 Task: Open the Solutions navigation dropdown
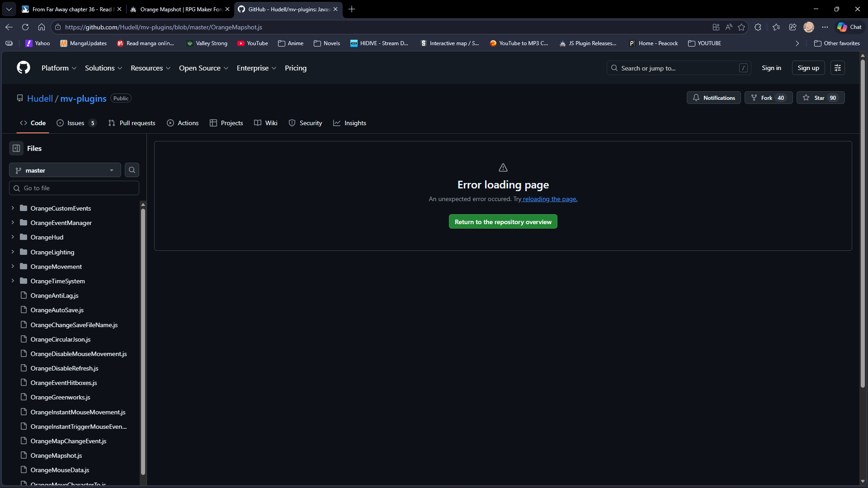tap(104, 68)
